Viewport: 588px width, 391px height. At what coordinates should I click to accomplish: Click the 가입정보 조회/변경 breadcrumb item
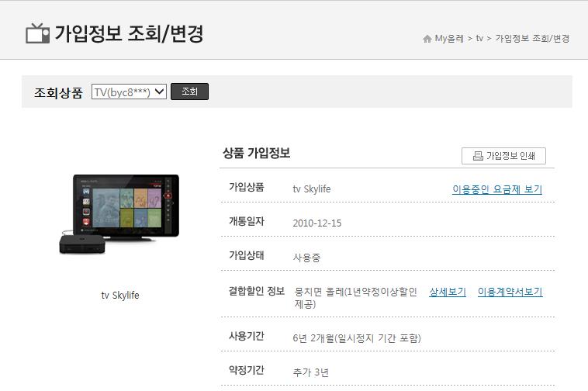pyautogui.click(x=532, y=39)
